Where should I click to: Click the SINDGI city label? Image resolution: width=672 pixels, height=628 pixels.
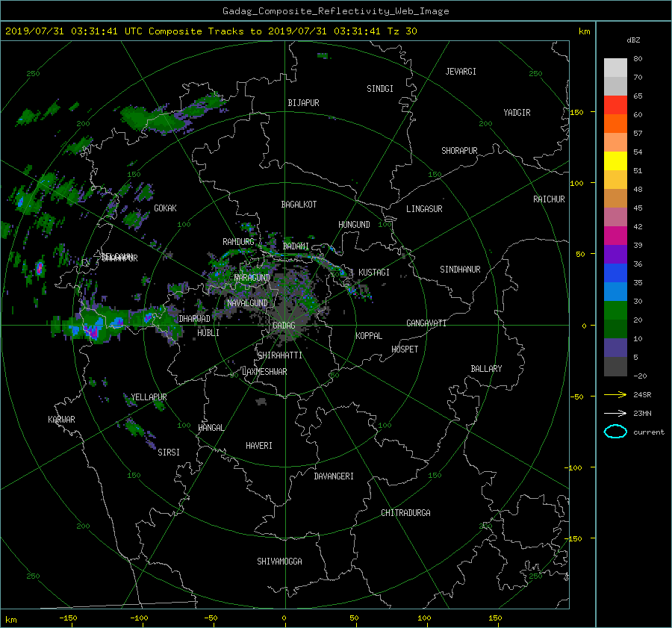click(380, 88)
